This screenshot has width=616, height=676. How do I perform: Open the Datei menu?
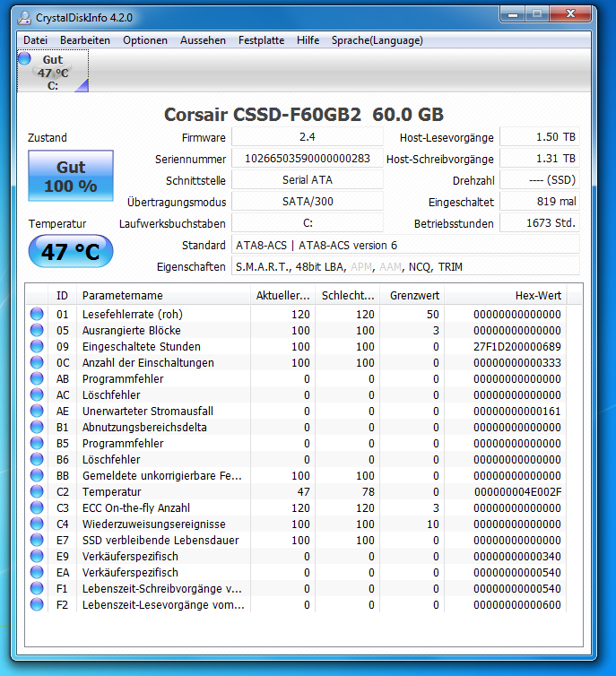35,40
